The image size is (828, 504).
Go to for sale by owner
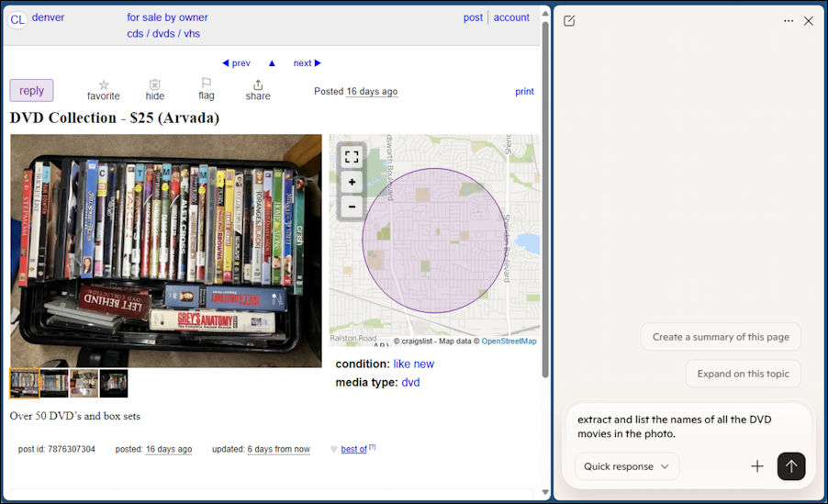tap(167, 17)
